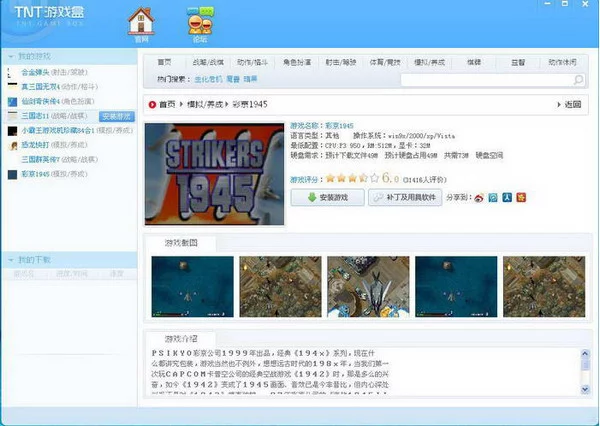Switch to the 游戏介绍 tab
This screenshot has height=426, width=600.
click(181, 339)
